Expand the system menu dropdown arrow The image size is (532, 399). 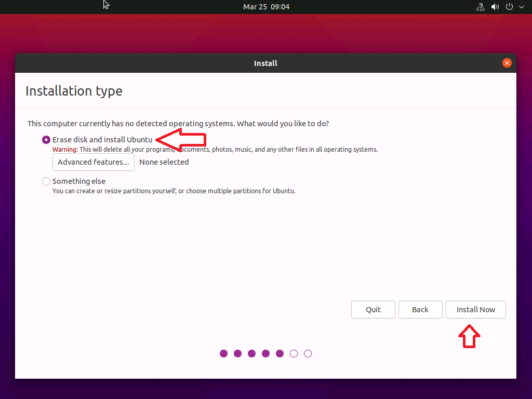(x=522, y=7)
